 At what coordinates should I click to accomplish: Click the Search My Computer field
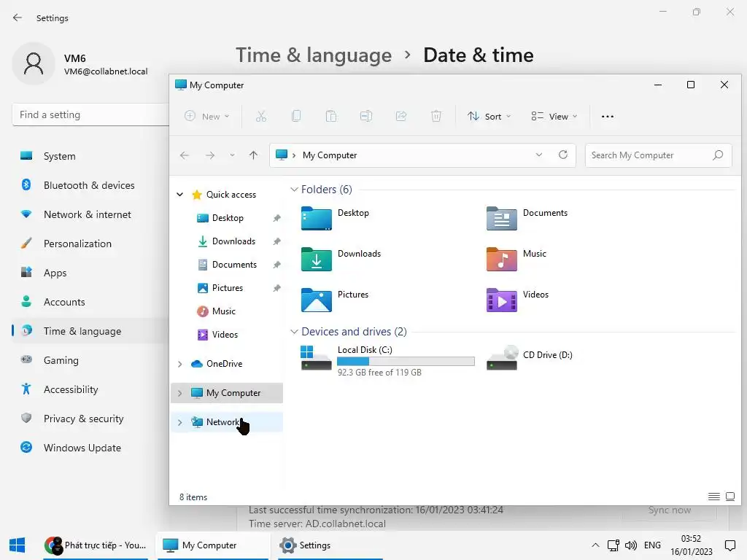pyautogui.click(x=659, y=155)
